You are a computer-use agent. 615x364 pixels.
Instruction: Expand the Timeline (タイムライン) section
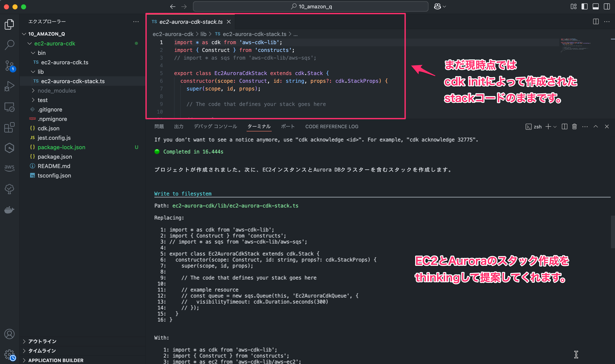click(82, 351)
